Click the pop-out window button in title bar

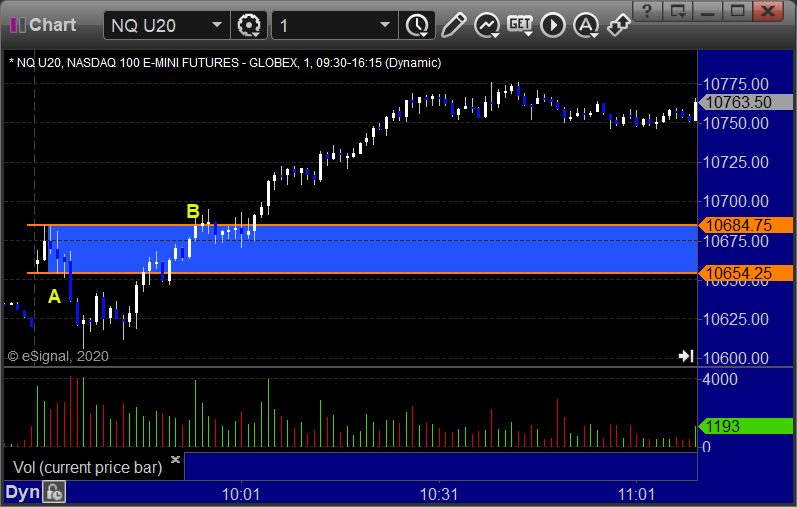(x=678, y=11)
